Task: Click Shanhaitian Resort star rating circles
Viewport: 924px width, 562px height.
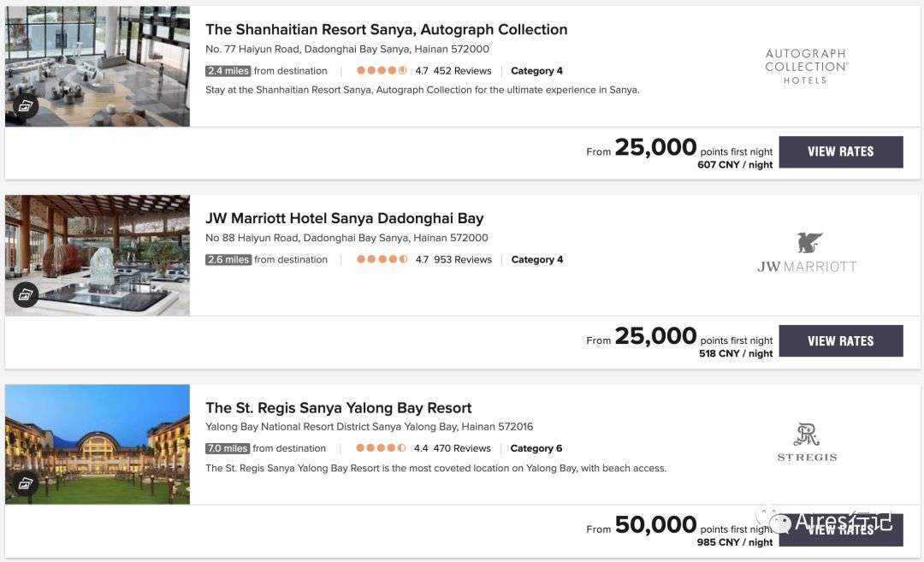Action: tap(382, 71)
